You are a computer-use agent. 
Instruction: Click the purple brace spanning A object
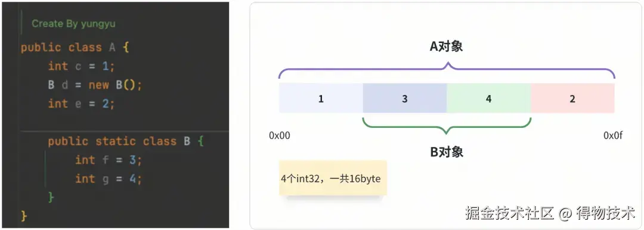[x=447, y=69]
